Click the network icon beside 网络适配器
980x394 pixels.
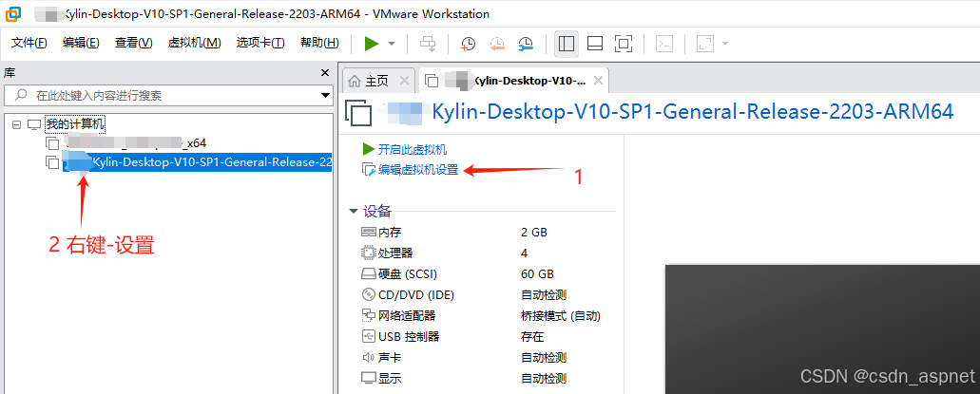[369, 316]
